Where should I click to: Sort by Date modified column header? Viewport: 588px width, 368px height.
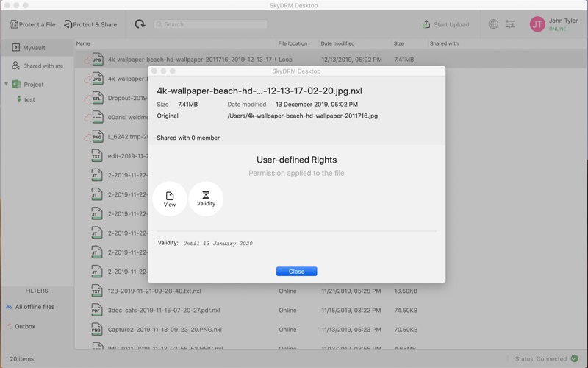[x=337, y=43]
